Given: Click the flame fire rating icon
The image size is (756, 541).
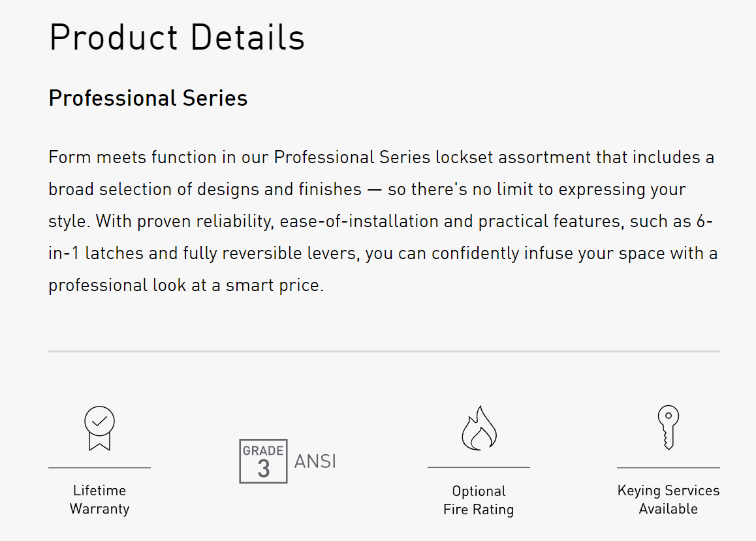Looking at the screenshot, I should [479, 428].
